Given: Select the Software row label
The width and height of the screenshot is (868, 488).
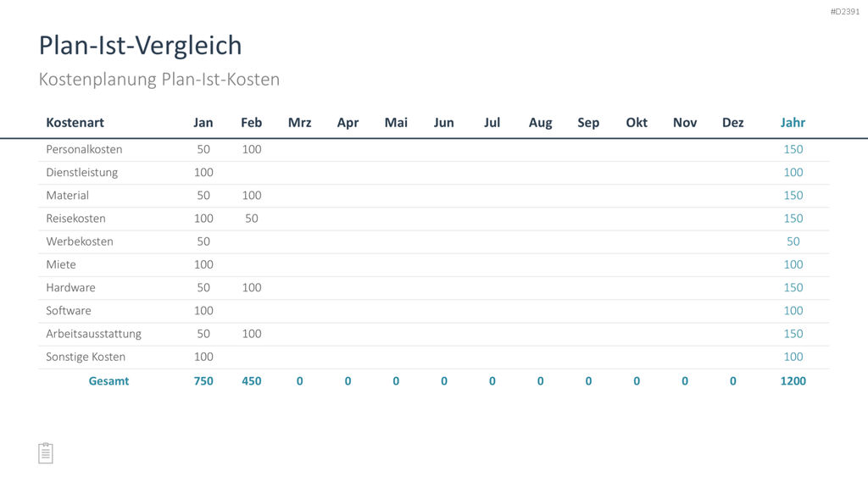Looking at the screenshot, I should [69, 310].
